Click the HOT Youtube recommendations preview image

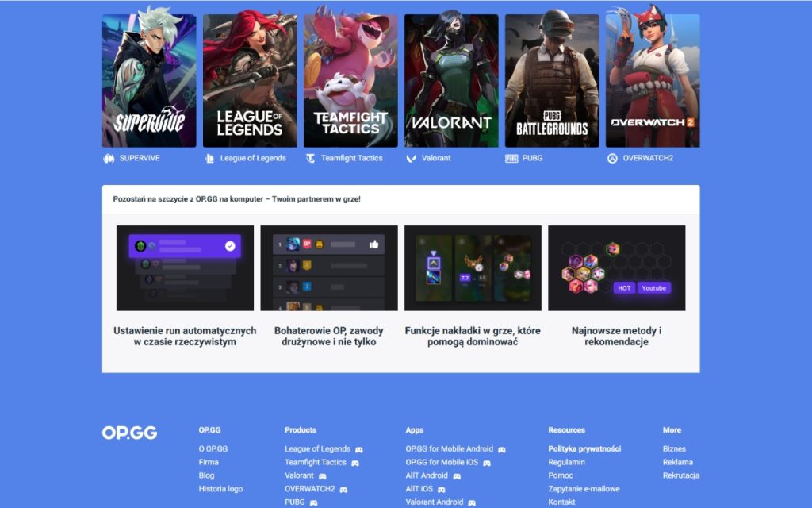616,267
